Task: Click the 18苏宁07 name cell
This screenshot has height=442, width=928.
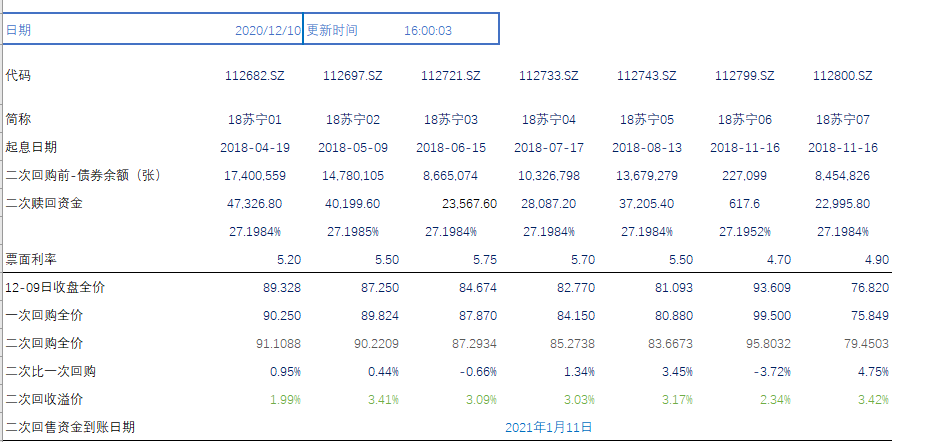Action: (842, 120)
